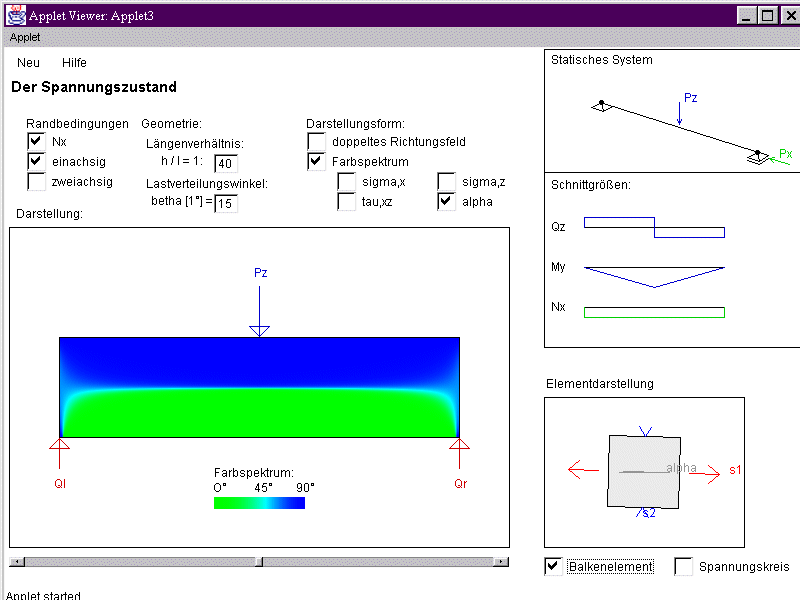Toggle the doppeltes Richtungsfeld checkbox

tap(316, 142)
